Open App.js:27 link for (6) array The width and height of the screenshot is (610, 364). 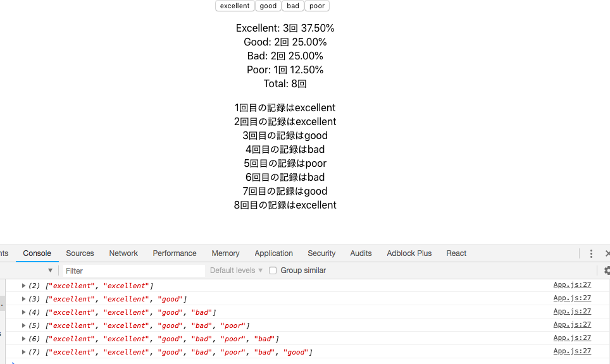[x=572, y=338]
